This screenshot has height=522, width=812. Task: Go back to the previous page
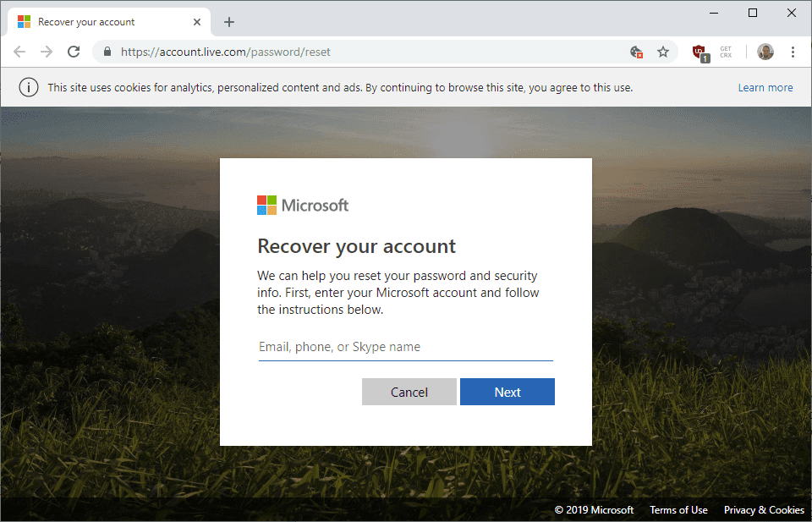pos(19,52)
